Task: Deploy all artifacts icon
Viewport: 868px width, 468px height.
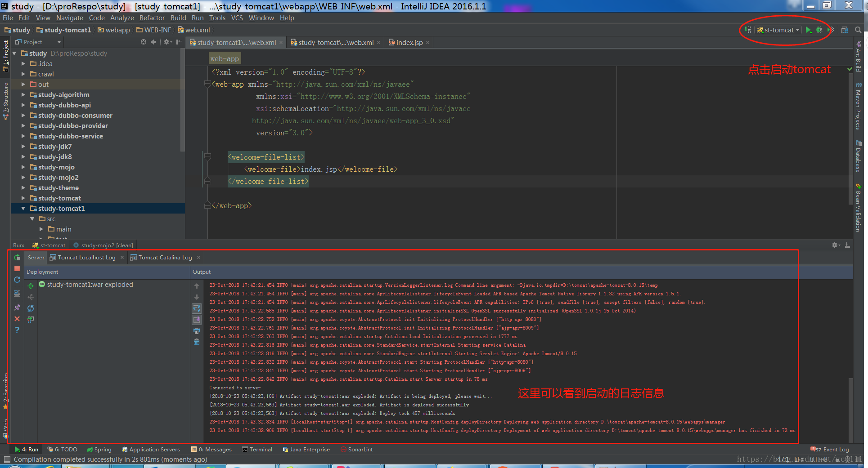Action: point(31,286)
